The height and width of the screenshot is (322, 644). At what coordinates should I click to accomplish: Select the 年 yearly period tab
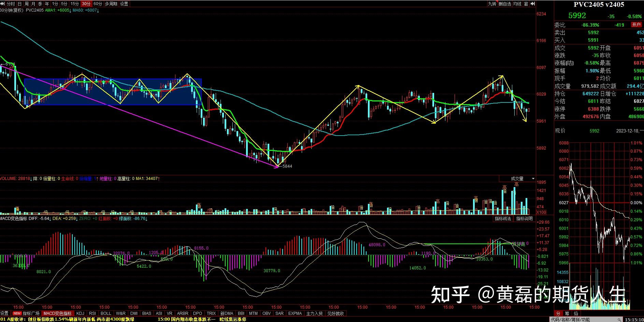(47, 4)
